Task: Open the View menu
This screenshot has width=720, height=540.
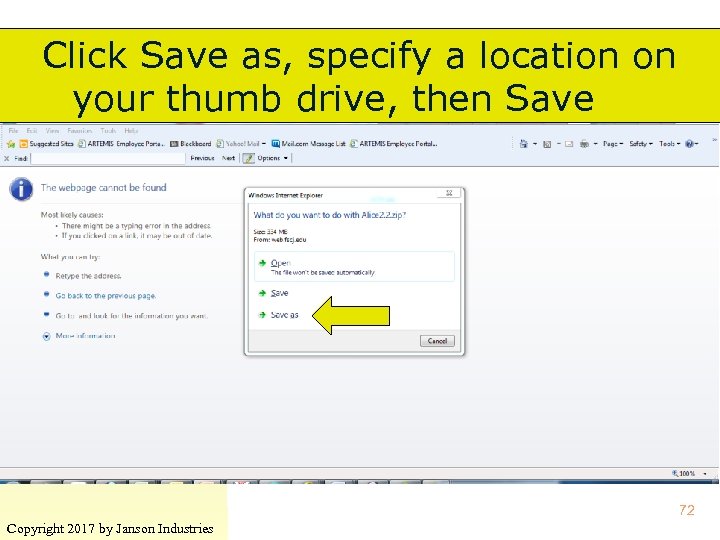Action: tap(52, 131)
